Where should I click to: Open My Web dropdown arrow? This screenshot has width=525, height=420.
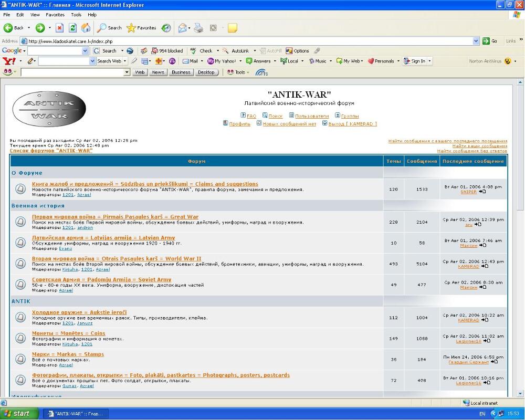click(362, 61)
